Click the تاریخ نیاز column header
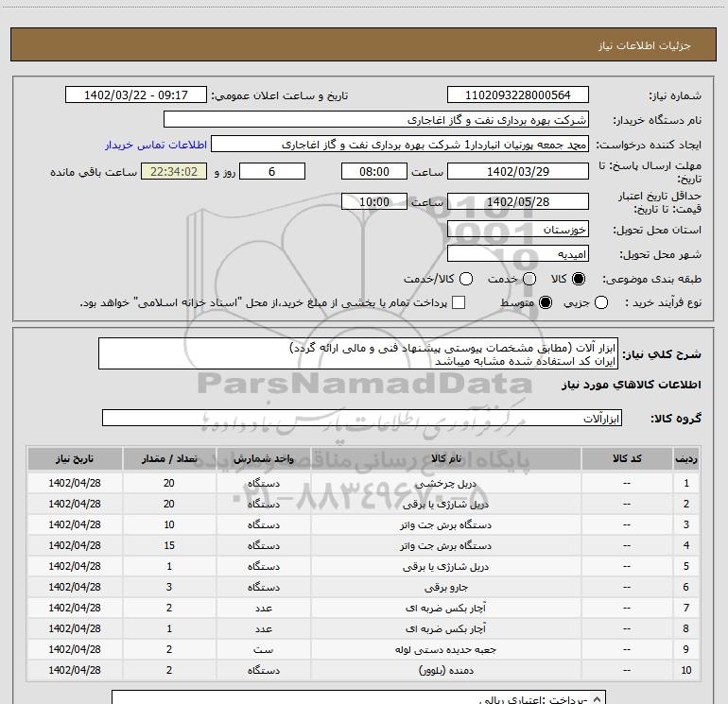The height and width of the screenshot is (704, 728). [75, 459]
